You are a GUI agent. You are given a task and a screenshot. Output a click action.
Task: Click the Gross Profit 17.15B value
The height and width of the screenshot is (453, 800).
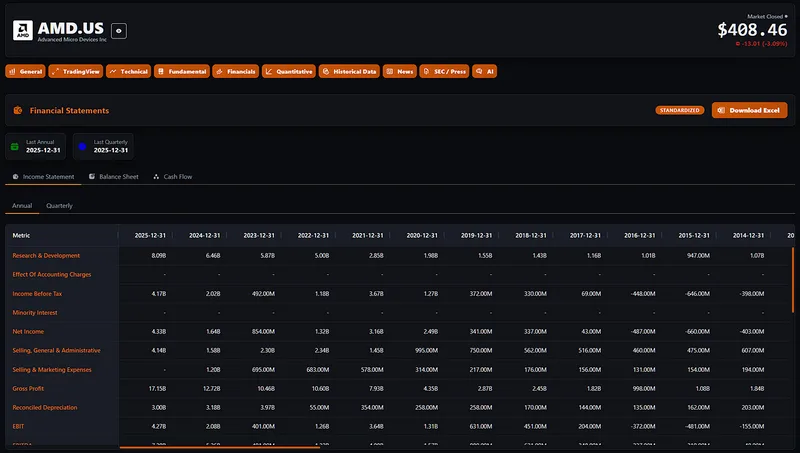157,389
